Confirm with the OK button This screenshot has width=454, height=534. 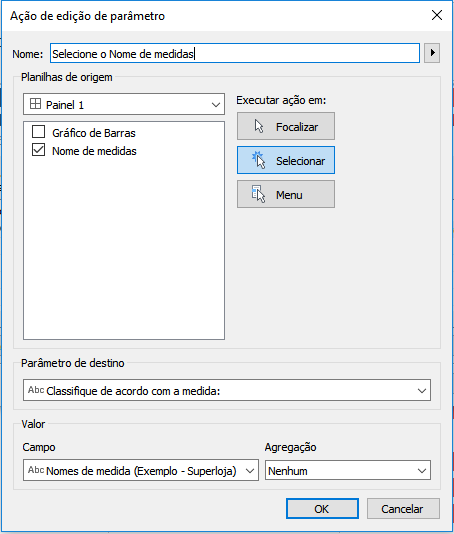322,509
